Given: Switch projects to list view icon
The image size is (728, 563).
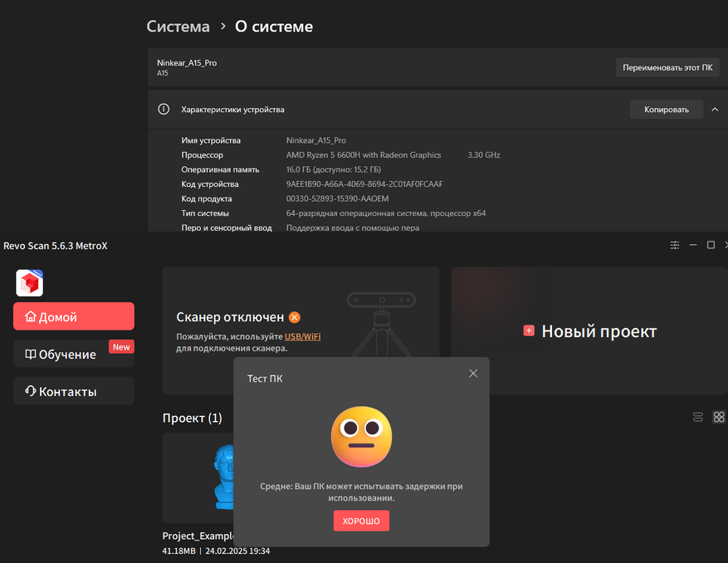Looking at the screenshot, I should (698, 417).
